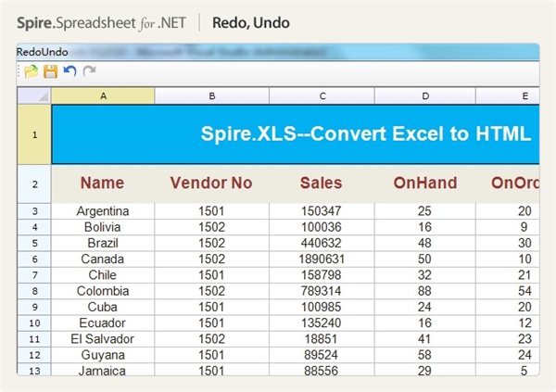
Task: Select the sales value 18851
Action: pyautogui.click(x=322, y=339)
